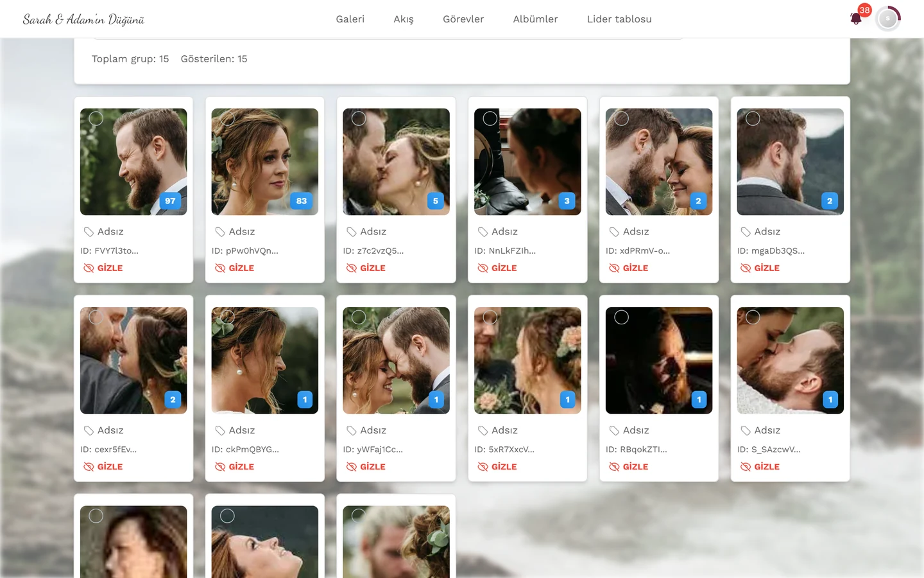Open face thumbnail of yWFaj1Cc group
The image size is (924, 578).
pyautogui.click(x=397, y=360)
